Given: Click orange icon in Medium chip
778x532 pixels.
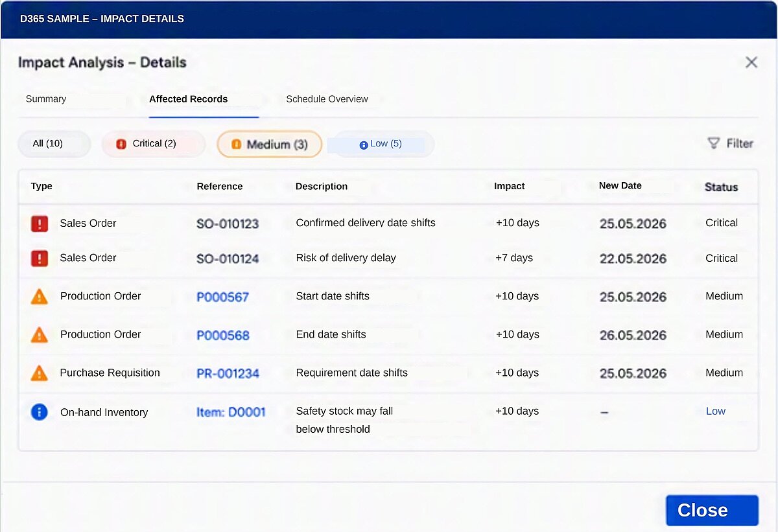Looking at the screenshot, I should pyautogui.click(x=237, y=144).
